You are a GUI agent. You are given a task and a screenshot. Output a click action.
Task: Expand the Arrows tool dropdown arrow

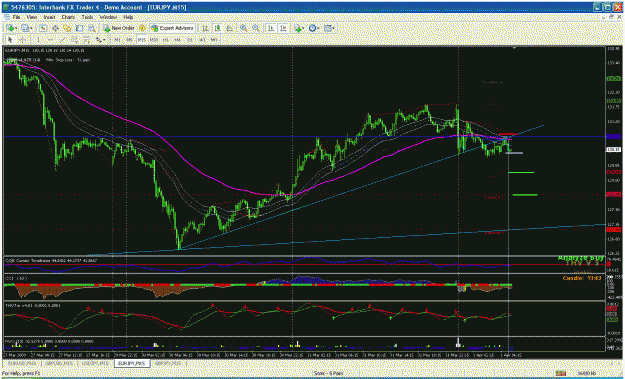104,40
